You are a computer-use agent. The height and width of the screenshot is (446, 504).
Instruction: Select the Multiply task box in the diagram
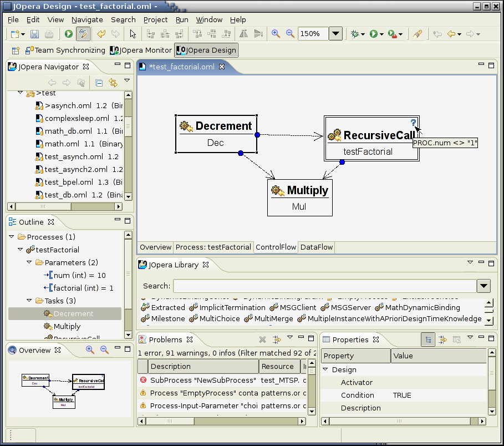300,197
